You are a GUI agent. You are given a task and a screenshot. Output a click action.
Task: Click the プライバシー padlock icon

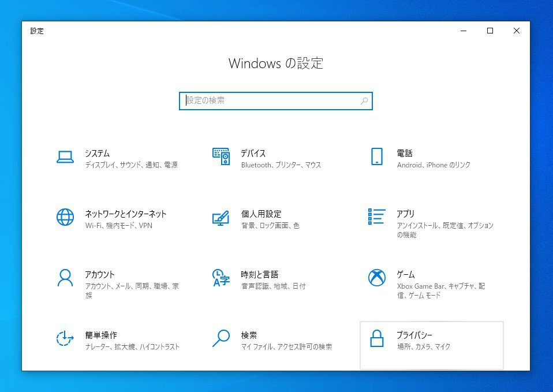377,338
